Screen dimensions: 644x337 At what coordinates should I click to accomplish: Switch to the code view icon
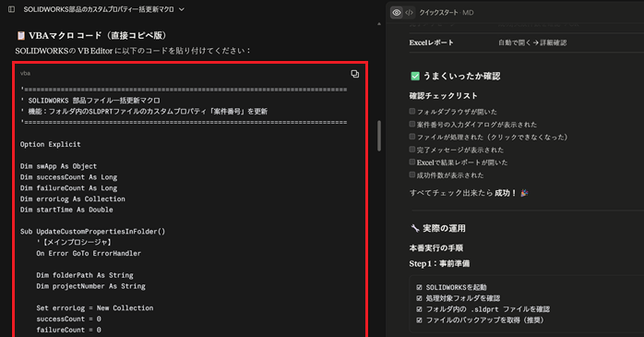click(x=409, y=13)
